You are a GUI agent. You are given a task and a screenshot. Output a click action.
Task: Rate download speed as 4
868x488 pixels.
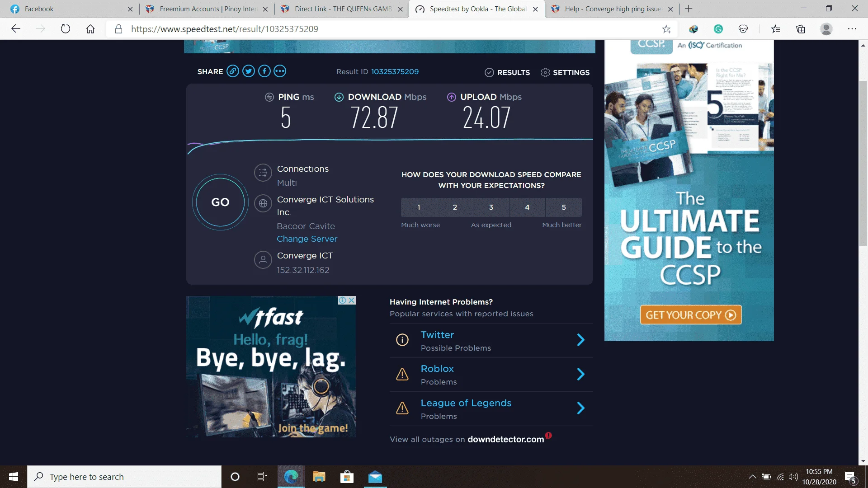point(527,207)
